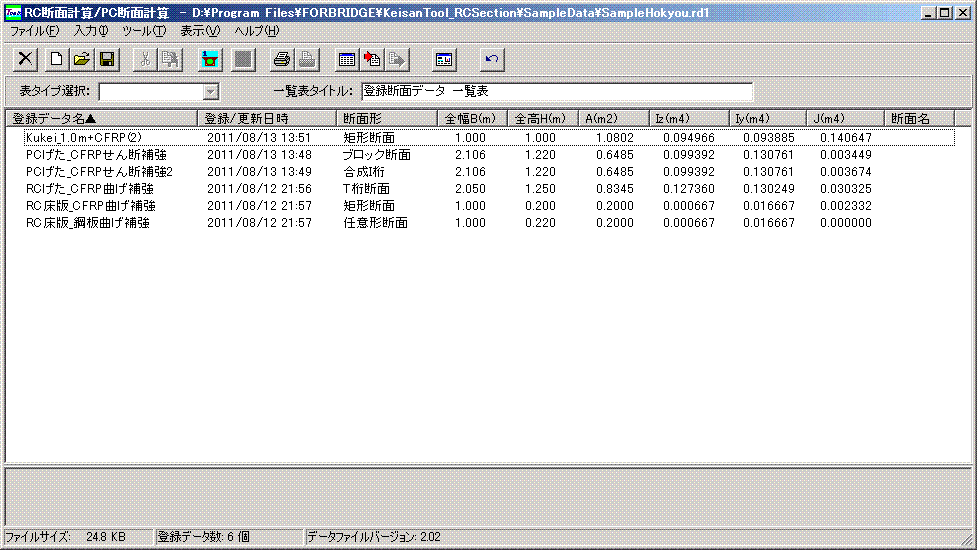This screenshot has height=550, width=977.
Task: Click the 任意形断面 cell
Action: point(376,222)
